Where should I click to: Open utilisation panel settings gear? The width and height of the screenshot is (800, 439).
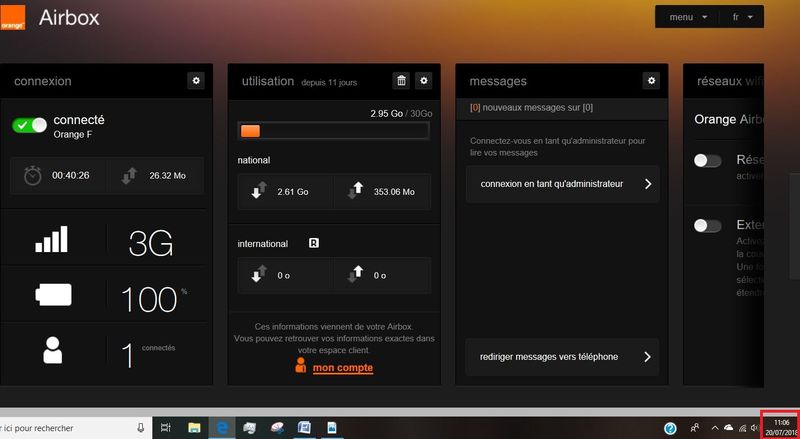[x=424, y=80]
